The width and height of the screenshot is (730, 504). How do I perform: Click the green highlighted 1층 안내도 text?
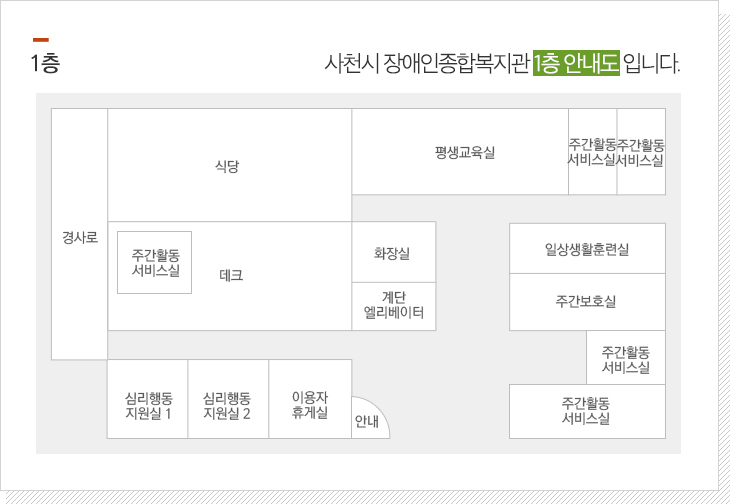coord(576,63)
